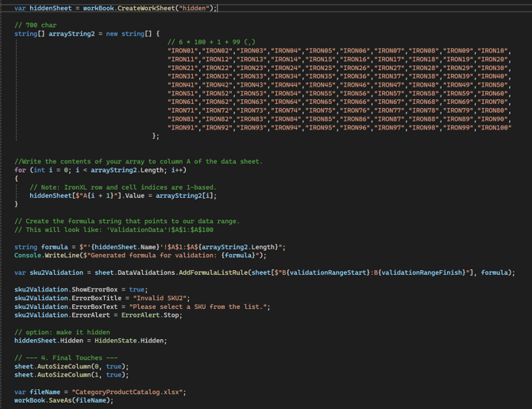Click the opening brace of the for loop
The width and height of the screenshot is (532, 409).
(x=16, y=179)
